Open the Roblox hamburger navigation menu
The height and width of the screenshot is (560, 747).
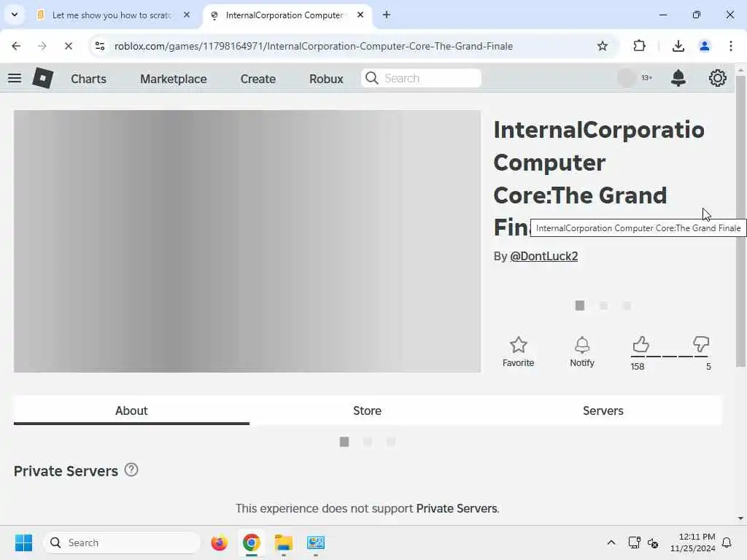pyautogui.click(x=15, y=78)
